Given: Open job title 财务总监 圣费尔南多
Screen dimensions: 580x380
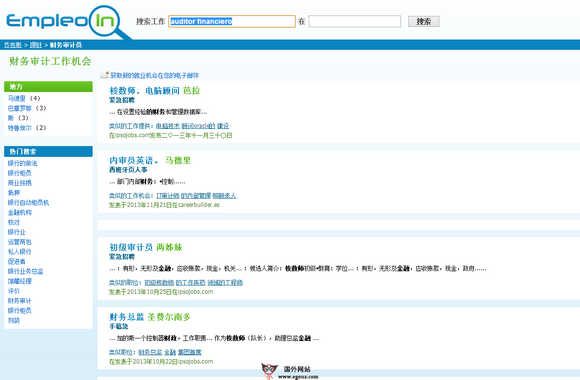Looking at the screenshot, I should [150, 317].
